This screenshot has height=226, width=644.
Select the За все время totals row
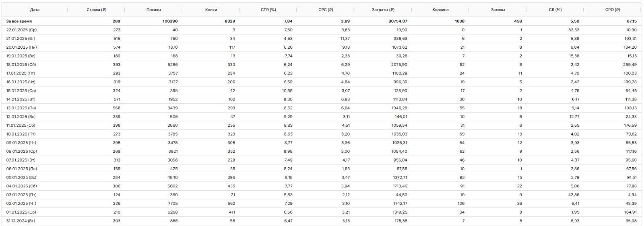pyautogui.click(x=322, y=21)
